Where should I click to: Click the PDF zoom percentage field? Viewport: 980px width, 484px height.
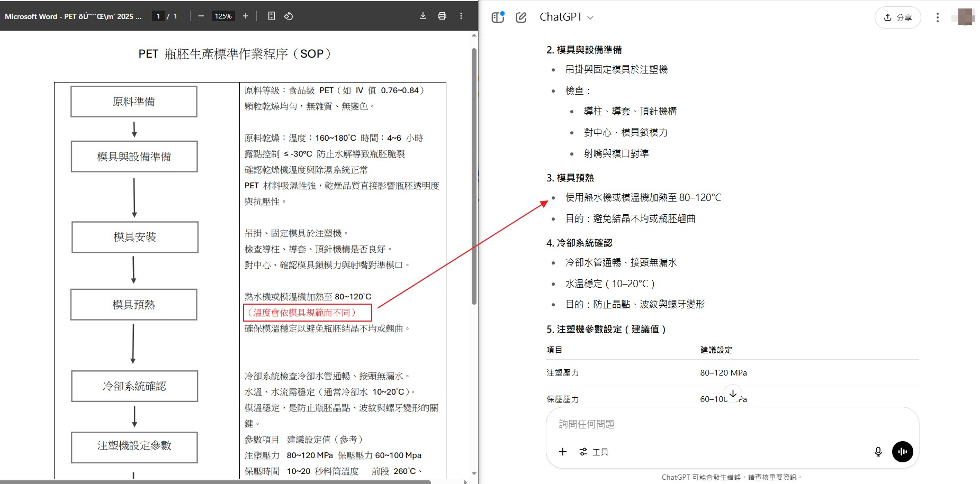point(223,16)
